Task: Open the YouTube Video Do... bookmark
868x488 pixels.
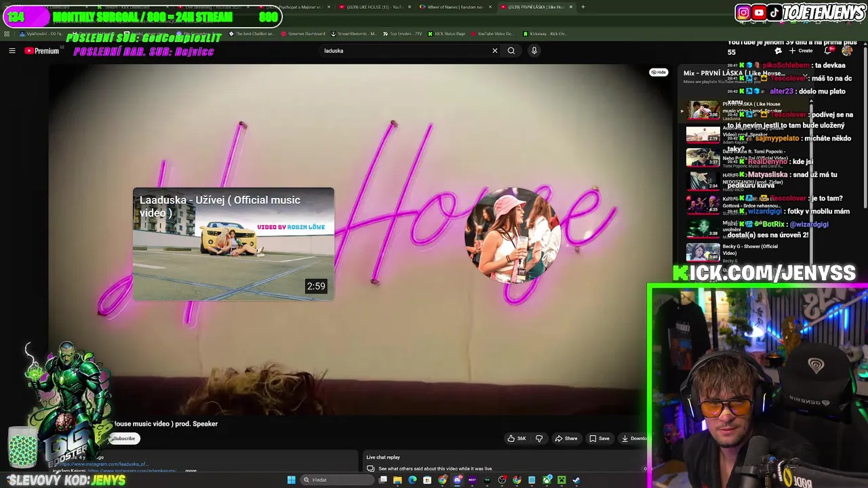Action: click(492, 33)
